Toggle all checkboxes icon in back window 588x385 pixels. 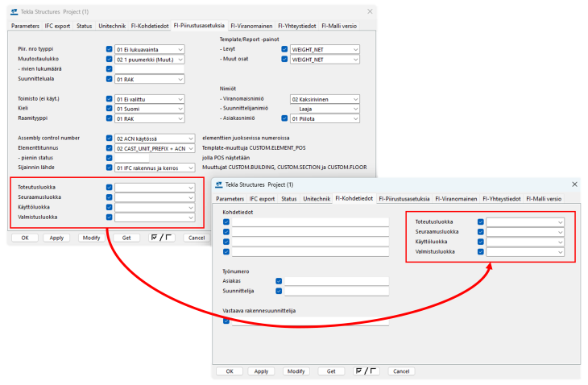(x=162, y=238)
